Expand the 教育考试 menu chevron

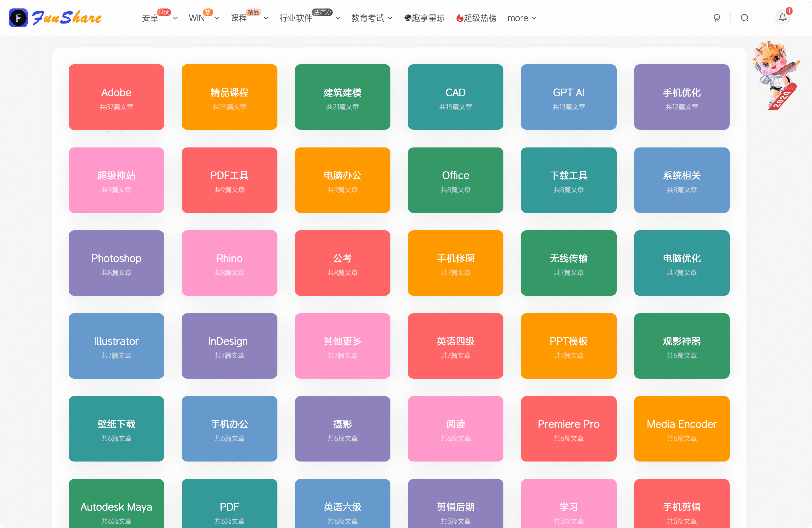pyautogui.click(x=390, y=18)
